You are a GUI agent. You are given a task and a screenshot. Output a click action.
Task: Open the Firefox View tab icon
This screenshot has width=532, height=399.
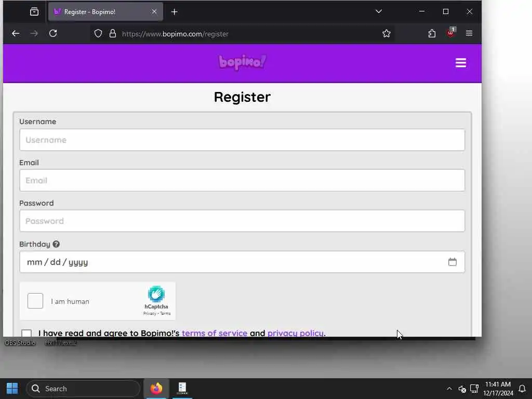pyautogui.click(x=34, y=11)
